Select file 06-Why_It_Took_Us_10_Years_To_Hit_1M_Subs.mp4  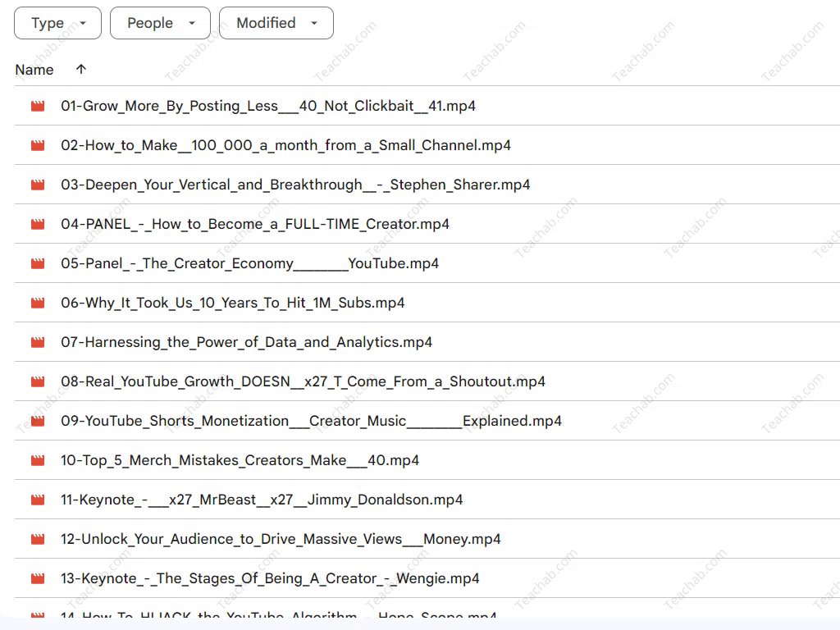tap(233, 303)
